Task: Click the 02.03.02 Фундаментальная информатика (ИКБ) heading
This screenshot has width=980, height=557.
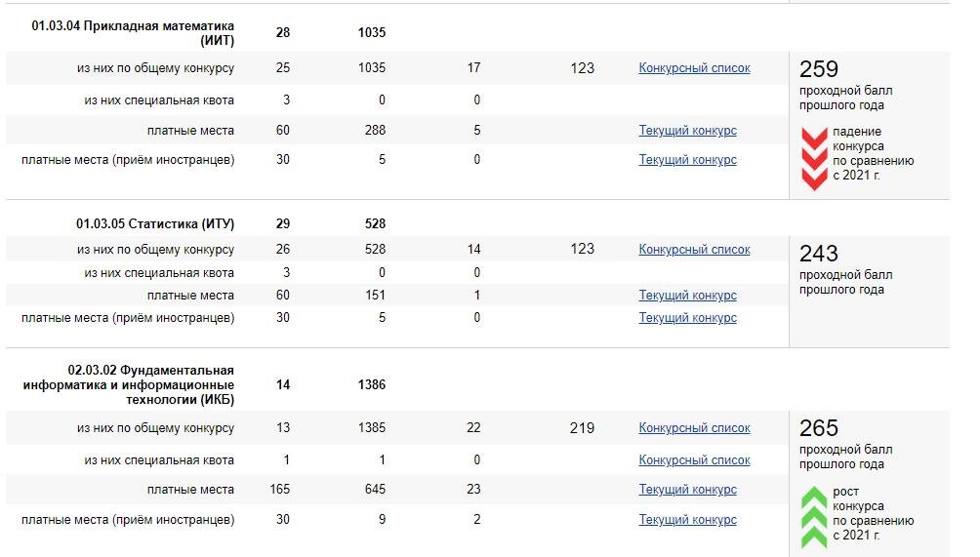Action: tap(129, 384)
